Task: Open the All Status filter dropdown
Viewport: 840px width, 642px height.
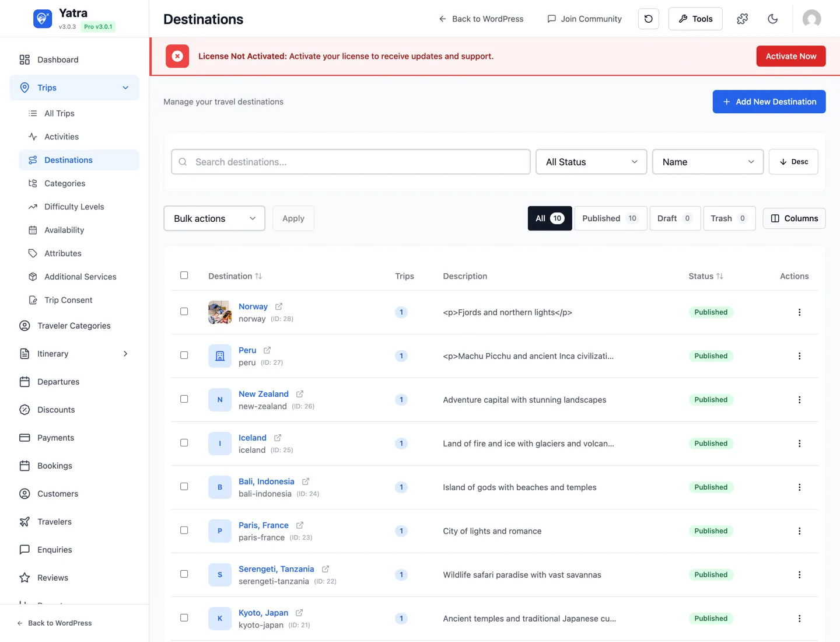Action: (x=591, y=162)
